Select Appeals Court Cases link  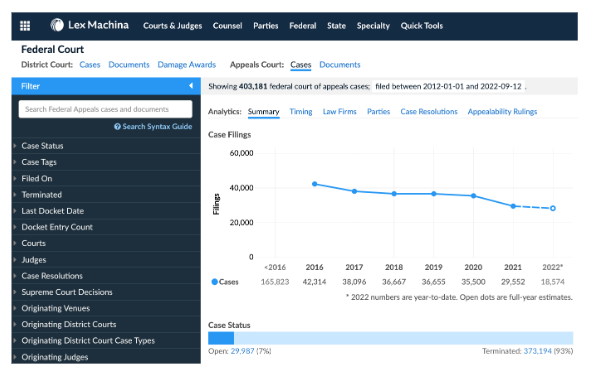click(x=301, y=65)
